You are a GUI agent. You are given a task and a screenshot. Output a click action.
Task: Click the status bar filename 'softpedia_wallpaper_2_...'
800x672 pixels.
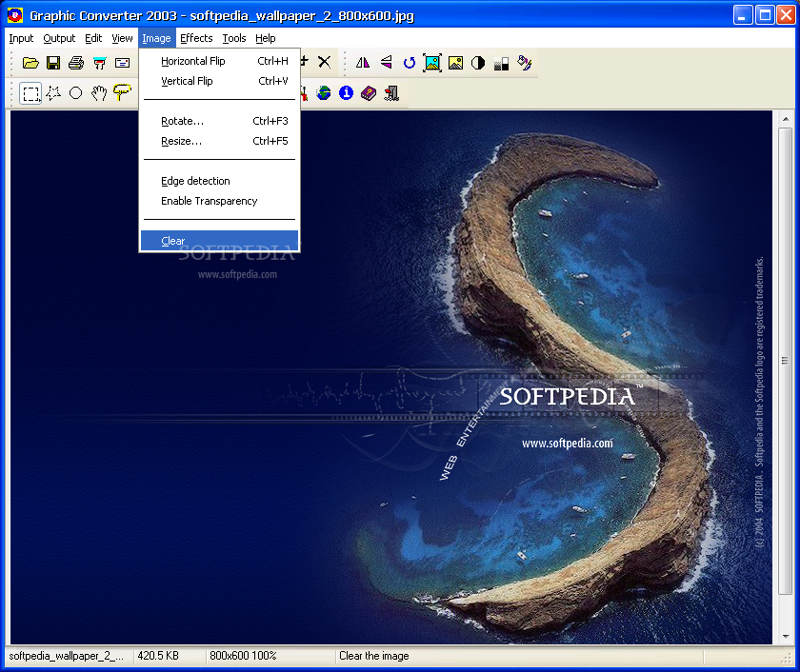pyautogui.click(x=67, y=656)
